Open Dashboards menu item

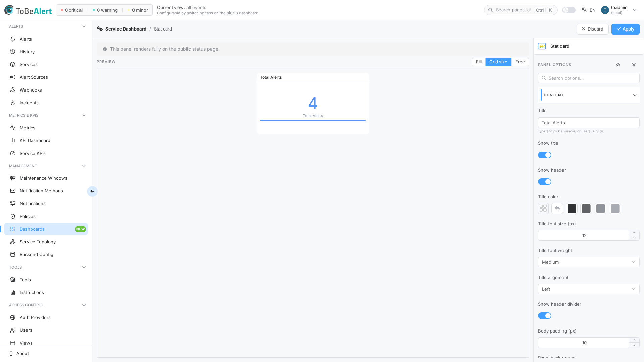46,229
